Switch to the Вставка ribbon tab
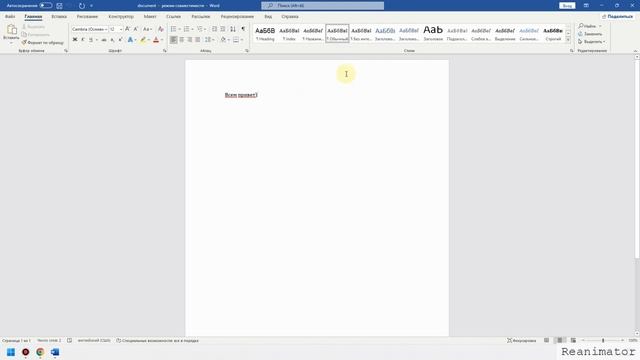Screen dimensions: 640x360 [x=59, y=17]
